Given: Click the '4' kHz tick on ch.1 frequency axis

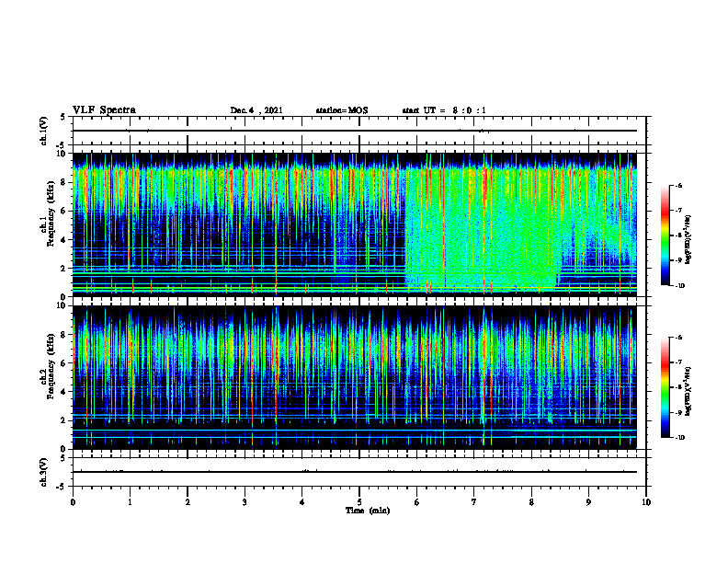Looking at the screenshot, I should [x=63, y=240].
